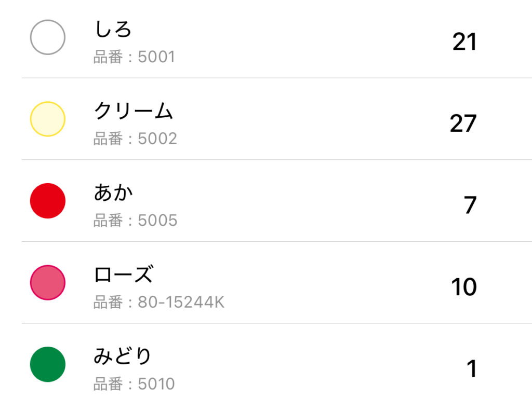This screenshot has height=398, width=532.
Task: Tap the count 1 for みどり
Action: coord(471,369)
